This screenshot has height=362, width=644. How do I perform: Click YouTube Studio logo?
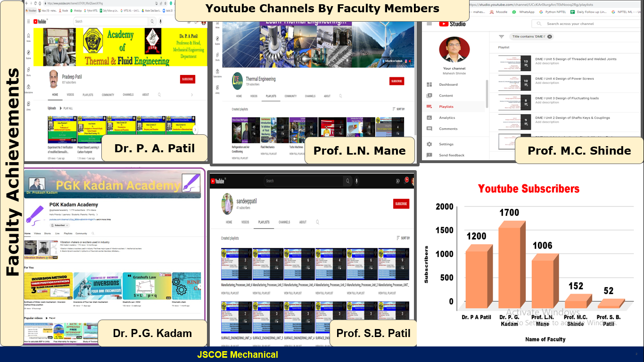coord(452,24)
